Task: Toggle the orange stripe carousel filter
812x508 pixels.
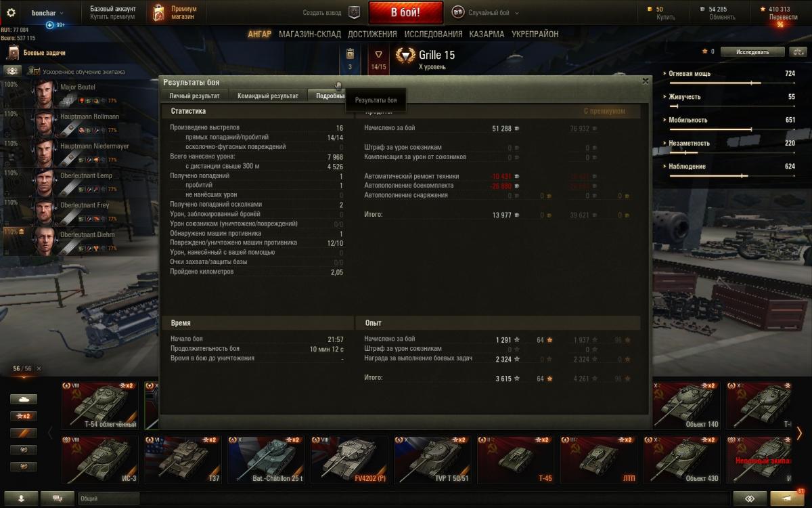Action: 24,433
